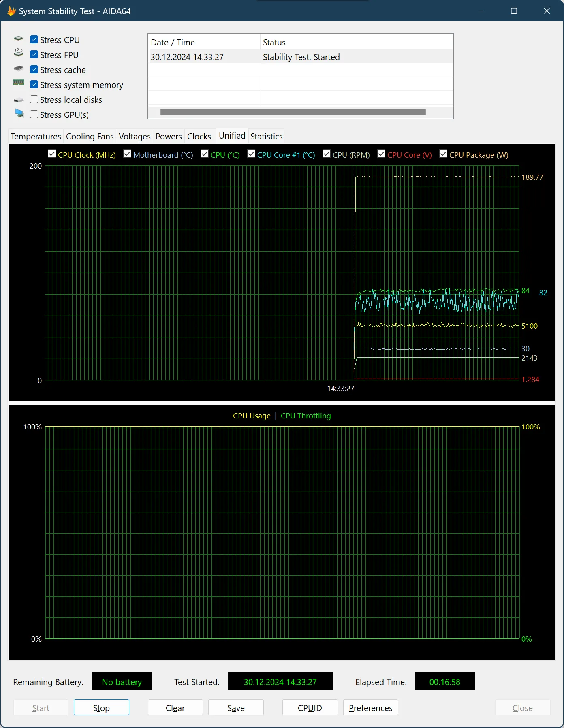Click the Clear button

[x=175, y=708]
